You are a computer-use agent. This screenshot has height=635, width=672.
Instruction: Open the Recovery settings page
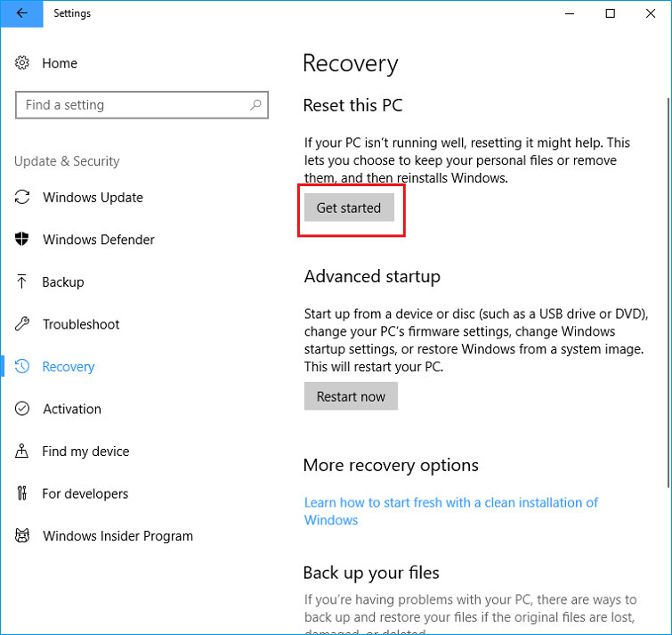point(69,367)
